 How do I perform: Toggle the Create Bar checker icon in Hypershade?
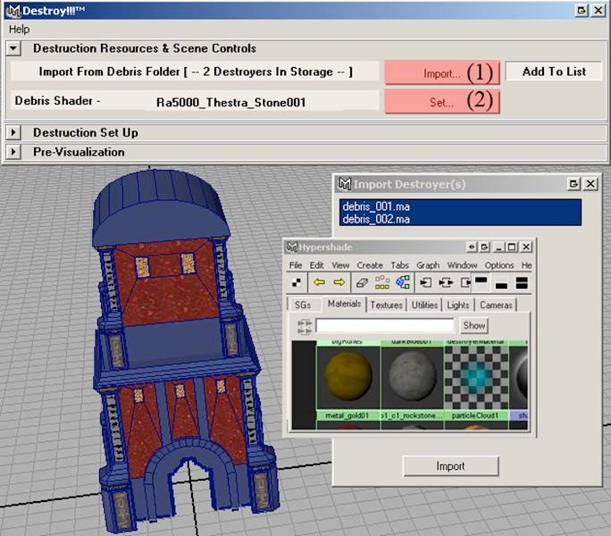point(296,282)
